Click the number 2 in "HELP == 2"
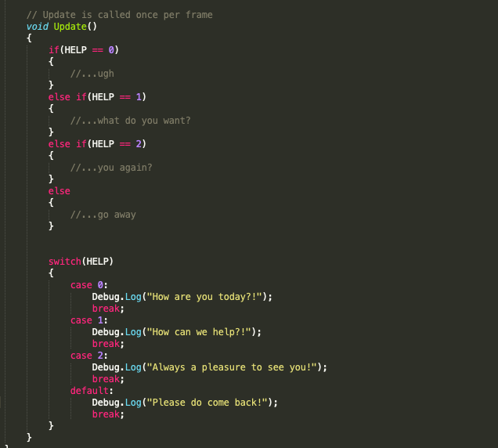This screenshot has width=498, height=448. pos(139,144)
